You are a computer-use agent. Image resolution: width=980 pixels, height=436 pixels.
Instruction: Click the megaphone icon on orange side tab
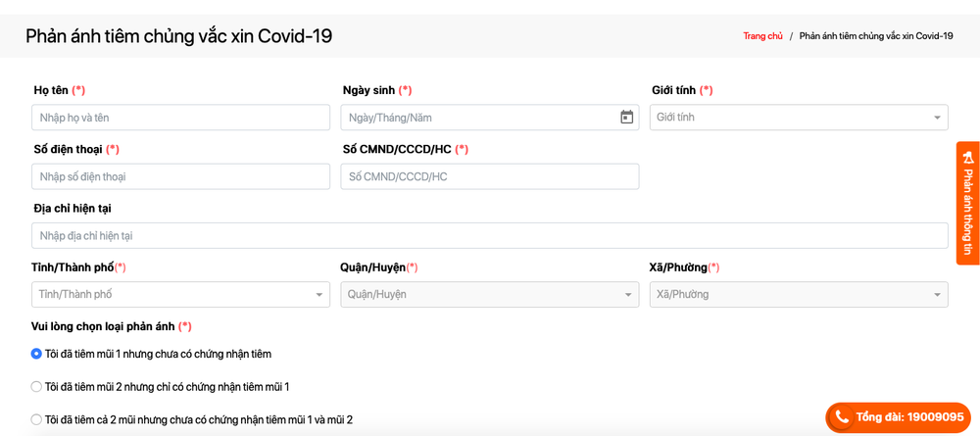pos(968,158)
